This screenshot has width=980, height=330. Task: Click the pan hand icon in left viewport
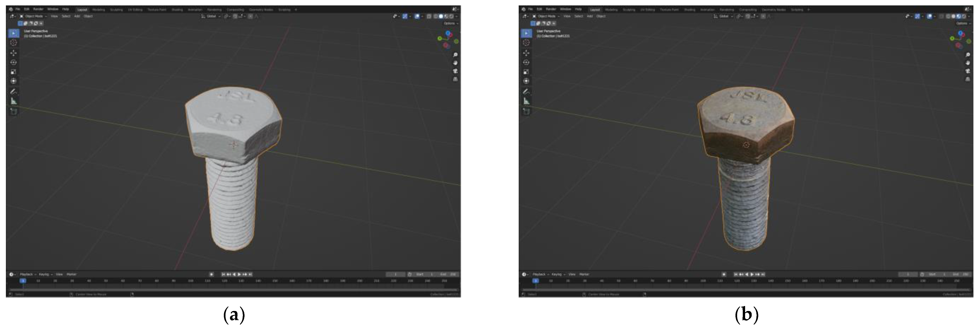pos(455,63)
